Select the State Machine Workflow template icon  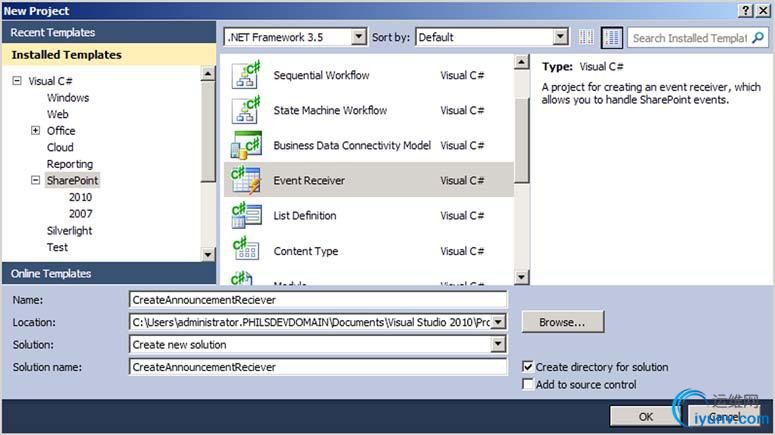(246, 110)
